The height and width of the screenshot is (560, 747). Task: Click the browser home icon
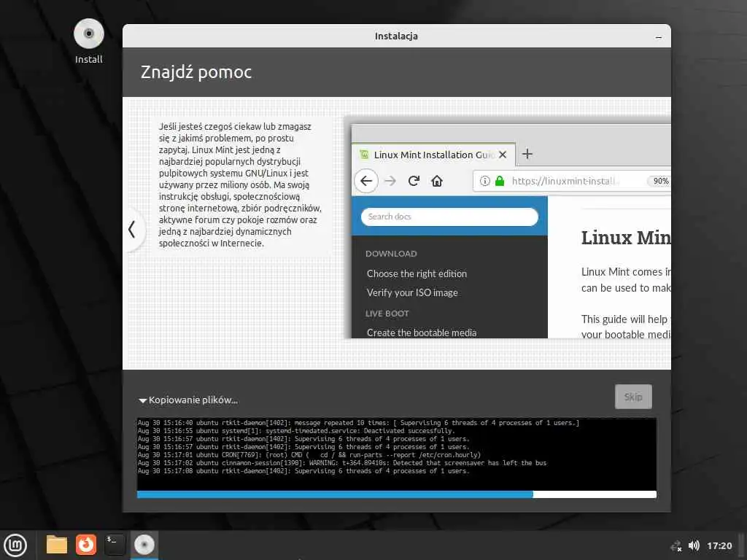coord(437,181)
